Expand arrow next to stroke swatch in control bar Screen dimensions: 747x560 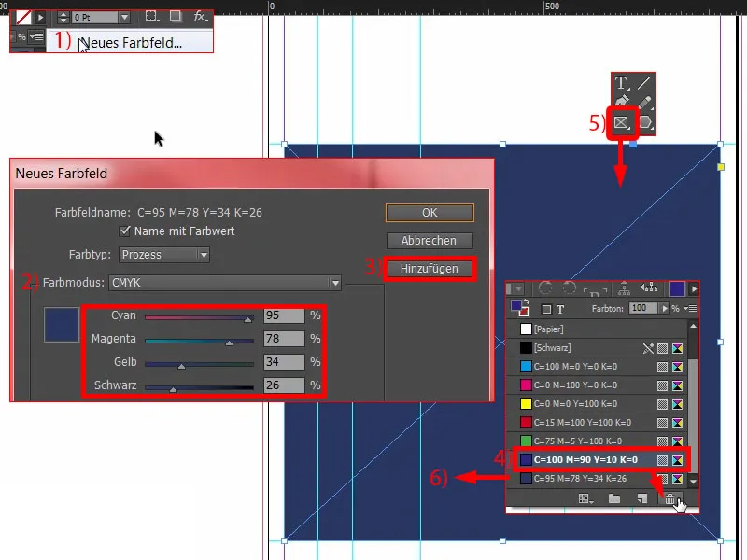(x=40, y=18)
